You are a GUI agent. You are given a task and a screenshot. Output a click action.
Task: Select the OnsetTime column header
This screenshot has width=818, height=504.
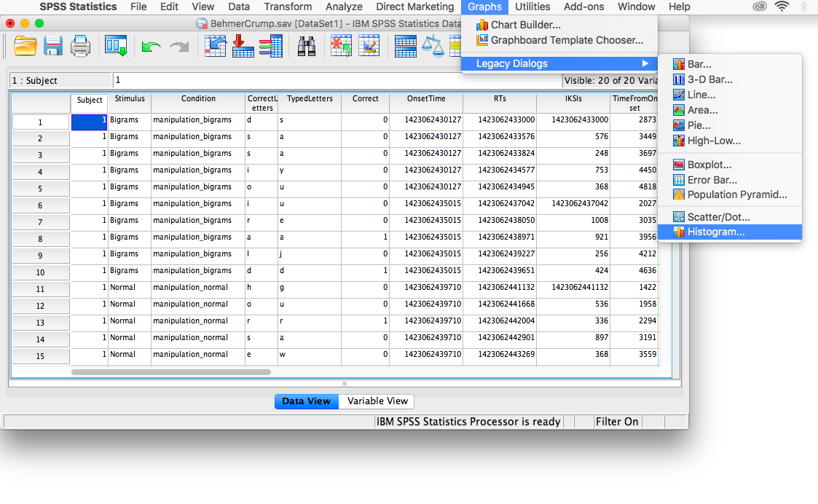coord(426,103)
